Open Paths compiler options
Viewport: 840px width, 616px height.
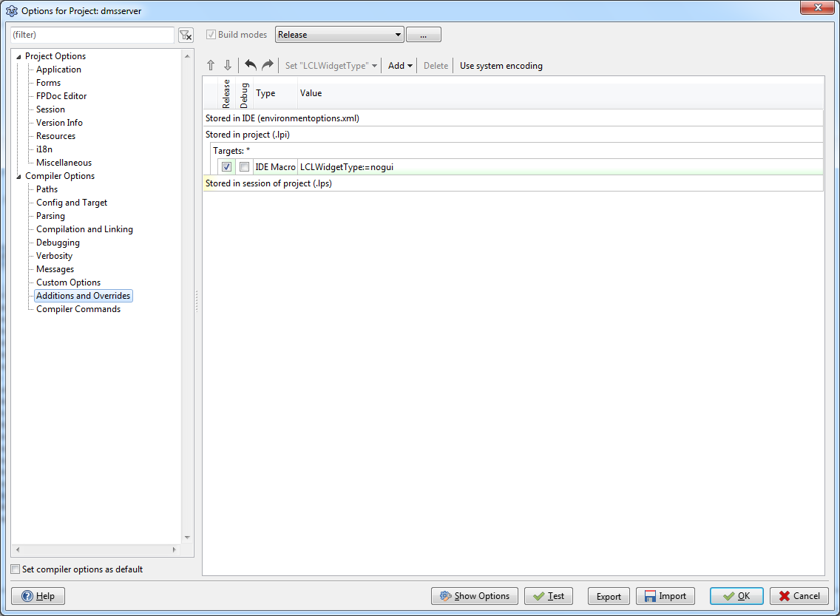point(47,189)
